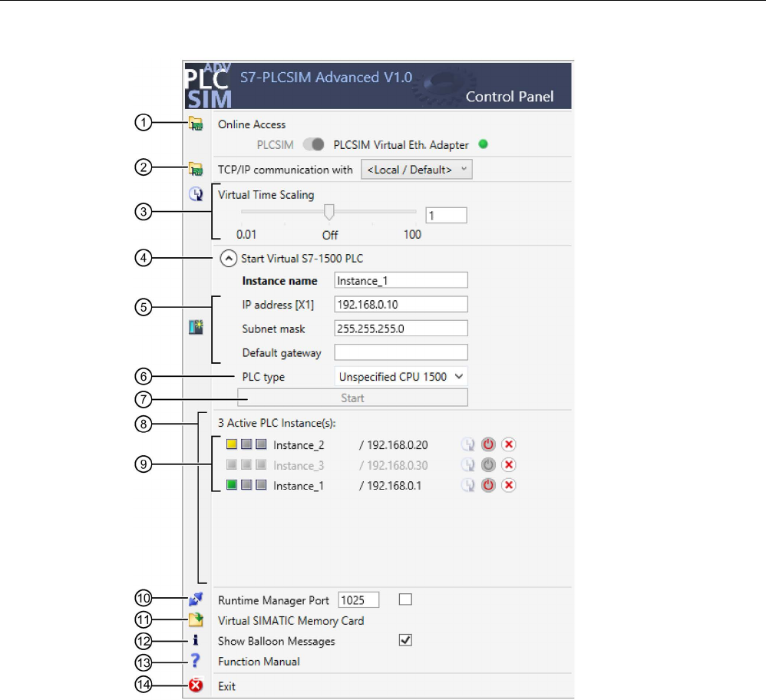Click the red Exit icon

(196, 685)
